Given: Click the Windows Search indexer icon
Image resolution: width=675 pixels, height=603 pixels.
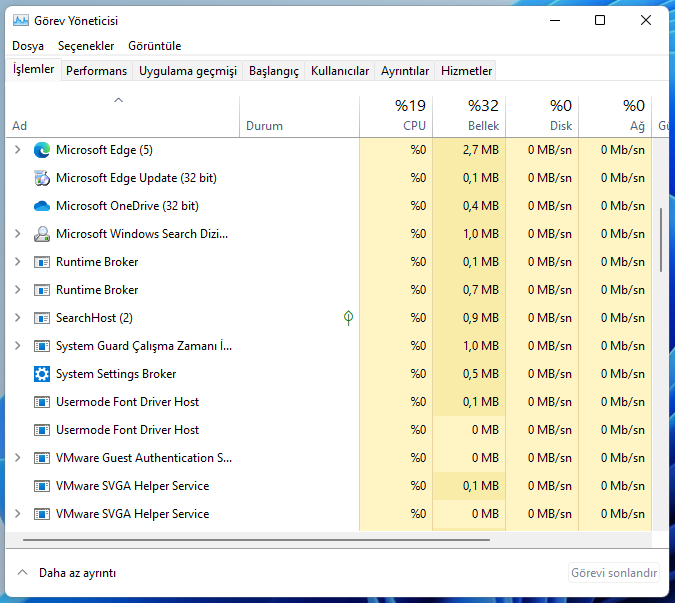Looking at the screenshot, I should [42, 234].
